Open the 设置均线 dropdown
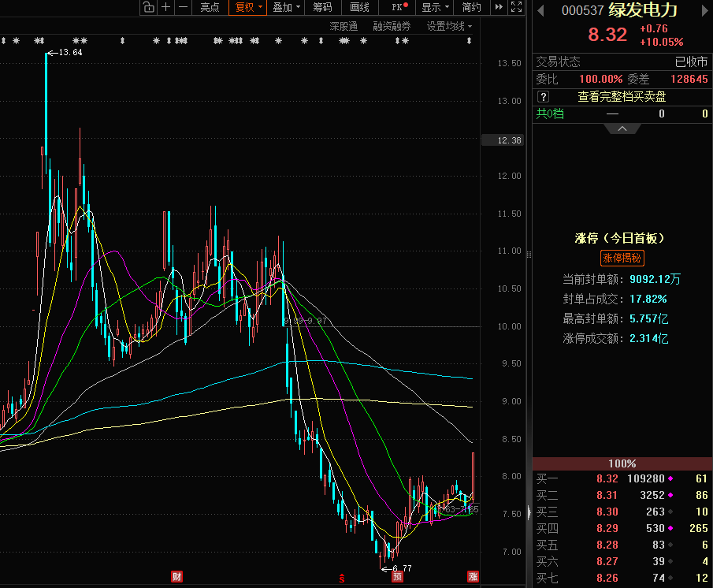The width and height of the screenshot is (713, 588). pyautogui.click(x=449, y=26)
